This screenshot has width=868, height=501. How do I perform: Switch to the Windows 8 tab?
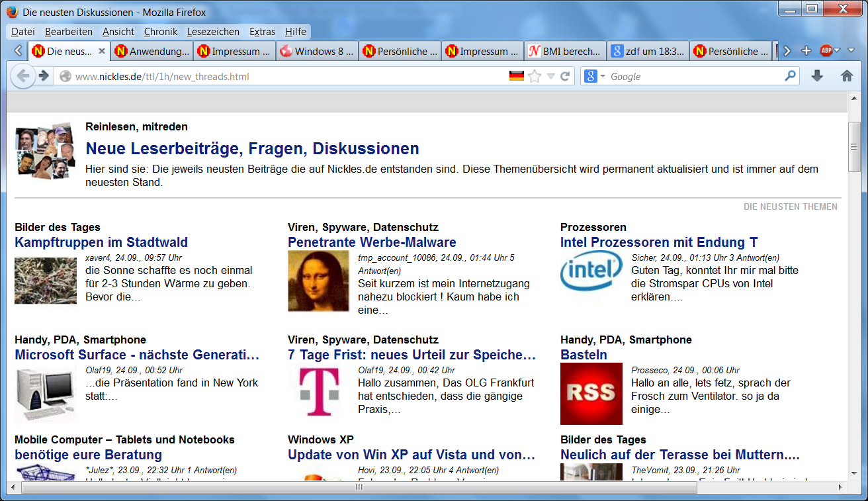point(318,51)
